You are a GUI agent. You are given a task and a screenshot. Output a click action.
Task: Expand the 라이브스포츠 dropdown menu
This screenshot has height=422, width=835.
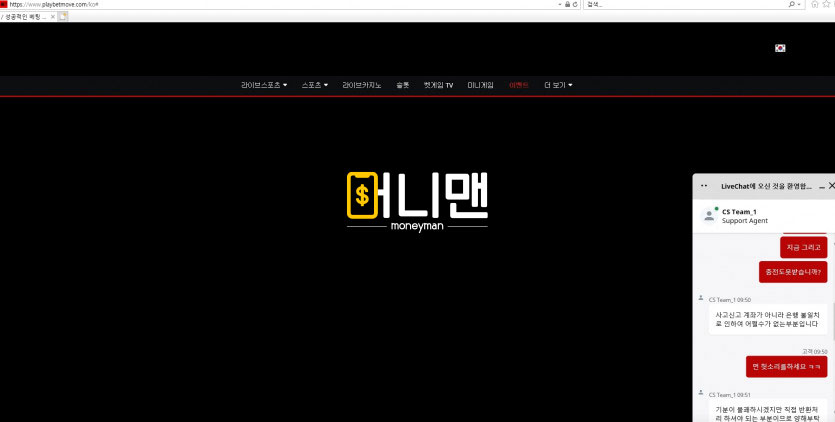pyautogui.click(x=264, y=86)
